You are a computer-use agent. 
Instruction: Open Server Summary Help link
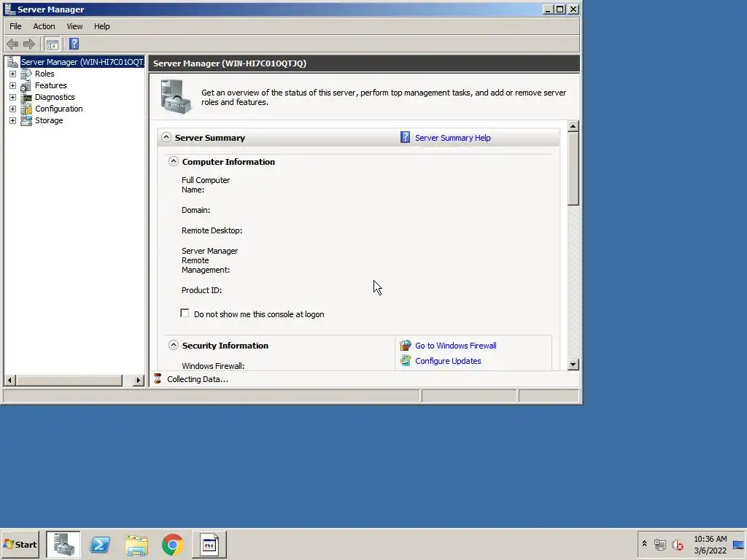452,138
